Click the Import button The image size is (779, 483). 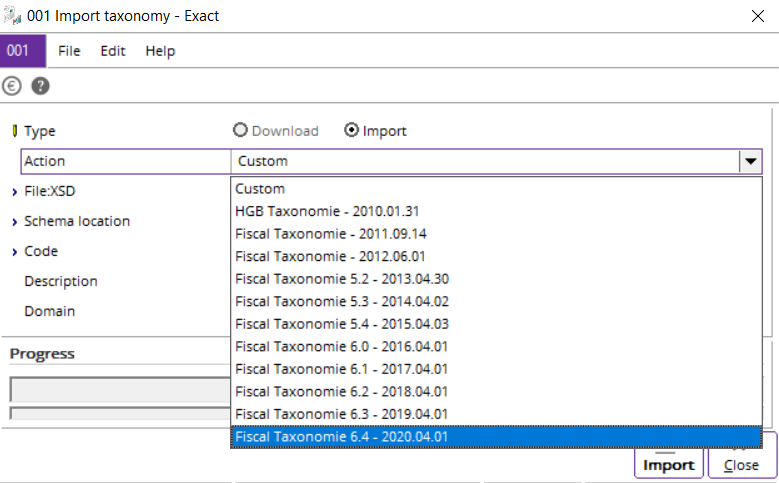pyautogui.click(x=669, y=464)
